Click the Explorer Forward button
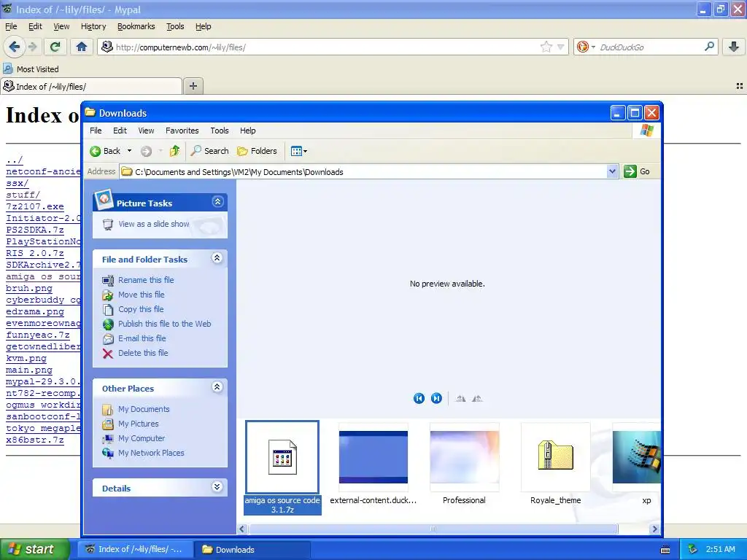747x560 pixels. point(146,151)
